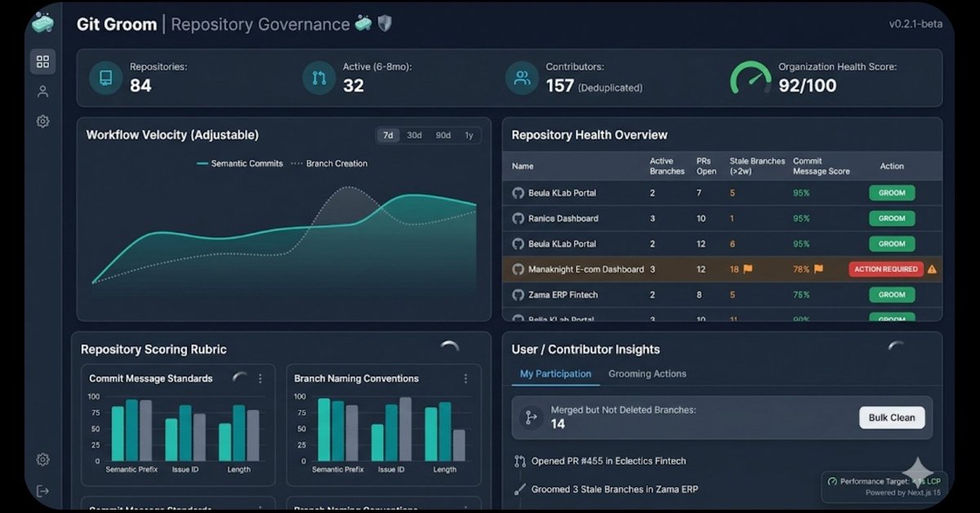The image size is (980, 513).
Task: Select the 7d time range
Action: [x=388, y=136]
